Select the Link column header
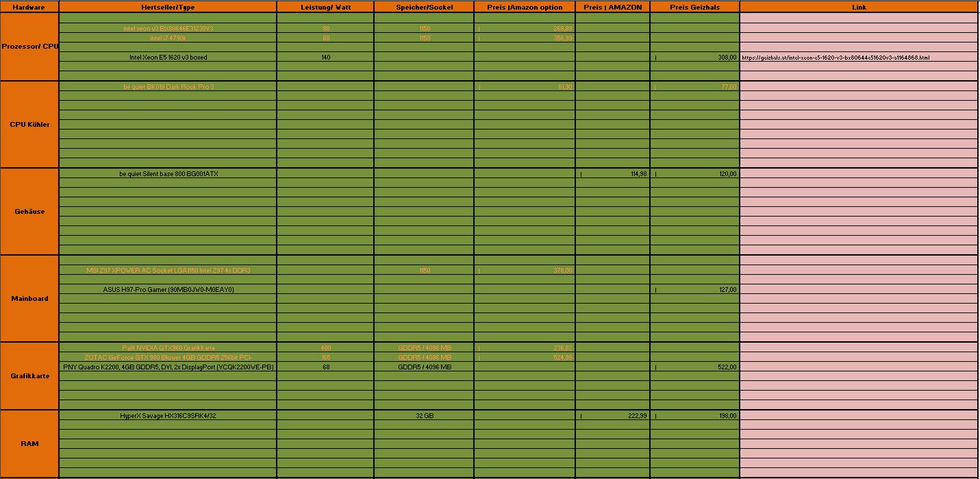This screenshot has width=980, height=479. [859, 7]
